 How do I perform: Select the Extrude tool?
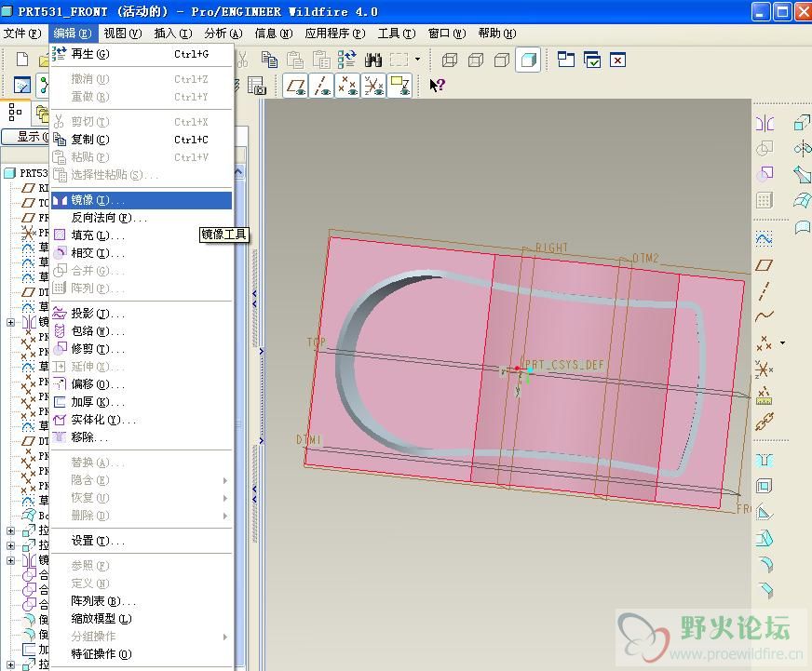point(802,123)
